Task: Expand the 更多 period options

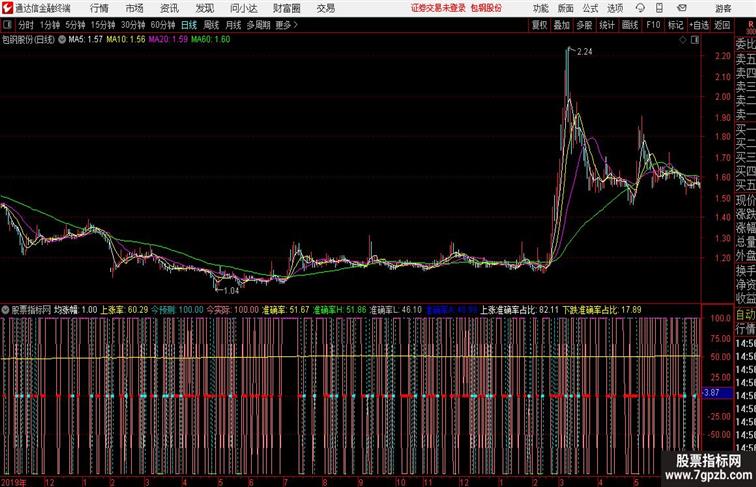Action: (286, 25)
